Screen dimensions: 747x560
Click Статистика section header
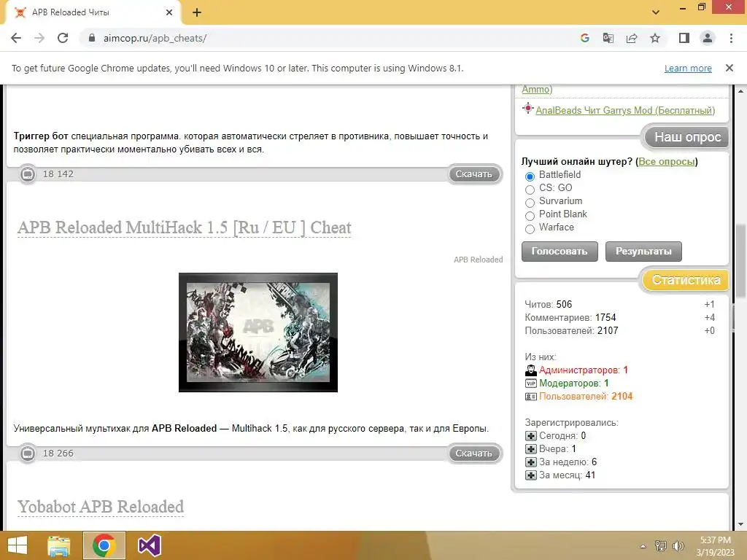tap(686, 280)
